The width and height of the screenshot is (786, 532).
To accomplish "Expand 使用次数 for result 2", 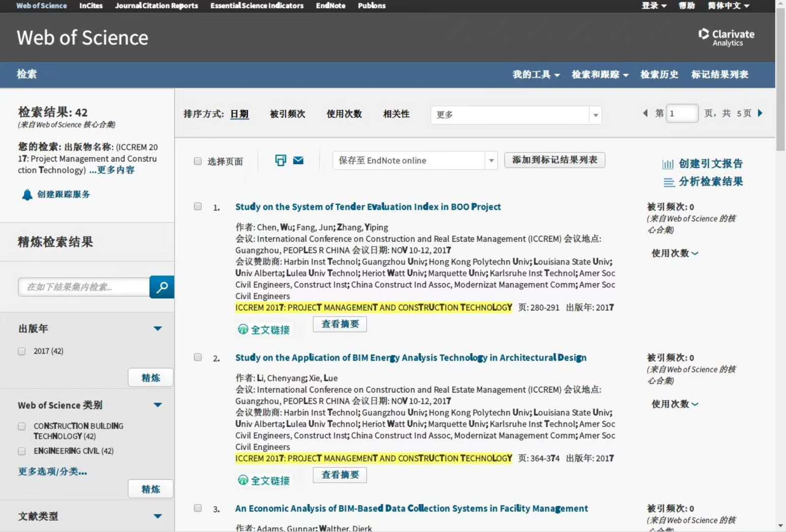I will pyautogui.click(x=675, y=404).
